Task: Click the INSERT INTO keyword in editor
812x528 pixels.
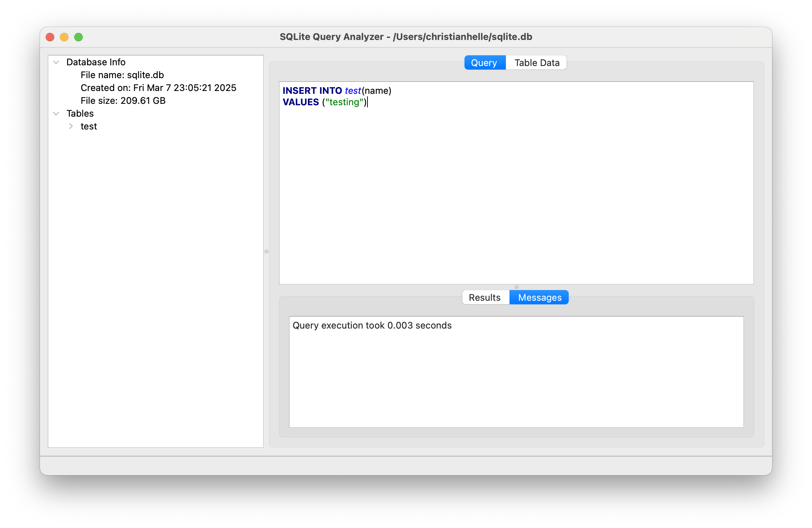Action: point(312,91)
